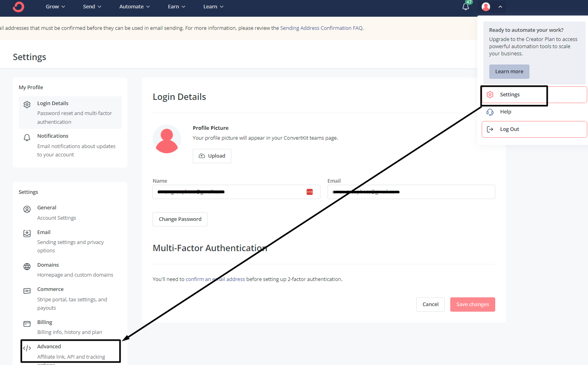Screen dimensions: 588x365
Task: Click the Change Password button
Action: pyautogui.click(x=180, y=219)
